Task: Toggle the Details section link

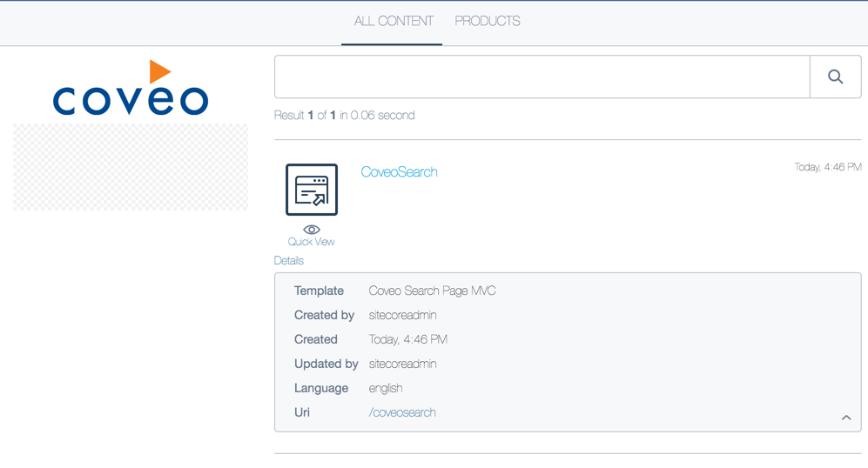Action: coord(289,261)
